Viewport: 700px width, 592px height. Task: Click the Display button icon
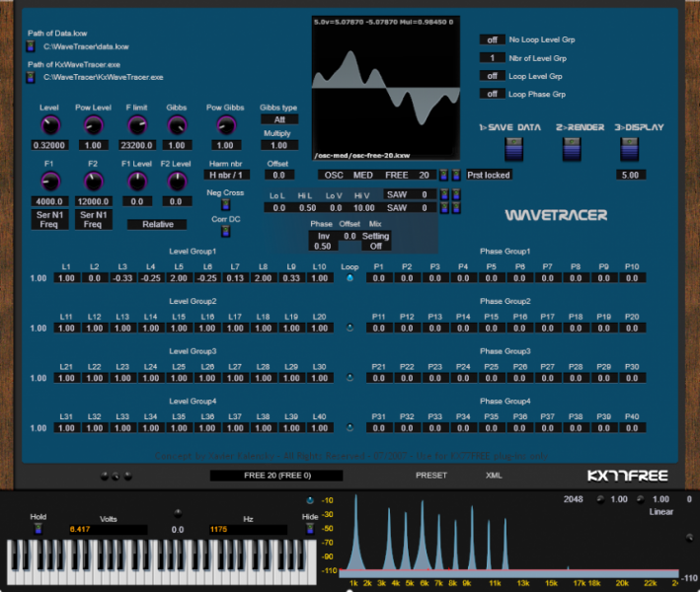tap(630, 149)
